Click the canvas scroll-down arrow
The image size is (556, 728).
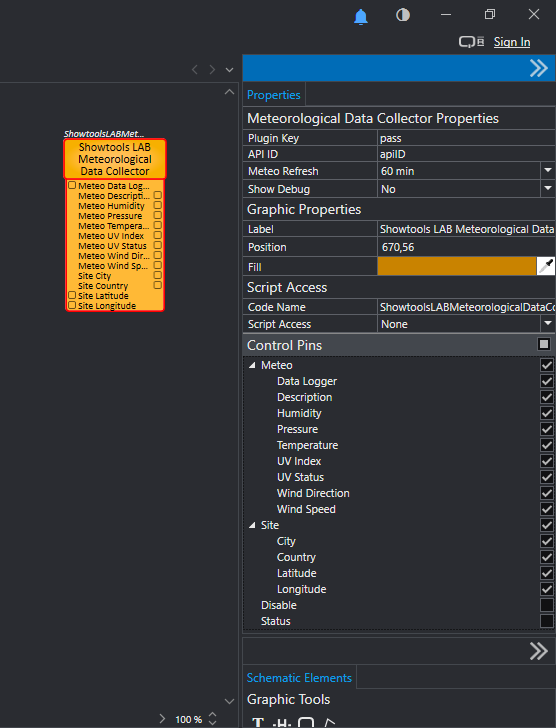[229, 701]
